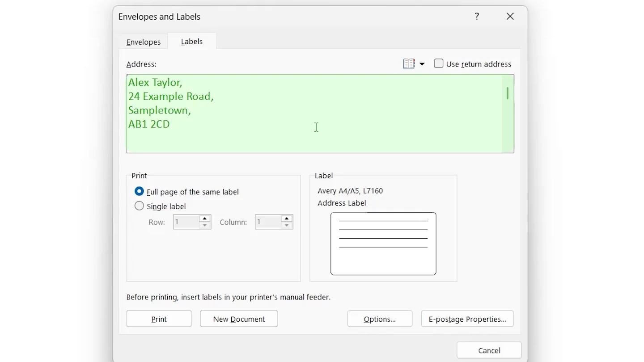Image resolution: width=644 pixels, height=362 pixels.
Task: Increase the Row spinner value
Action: pyautogui.click(x=205, y=219)
